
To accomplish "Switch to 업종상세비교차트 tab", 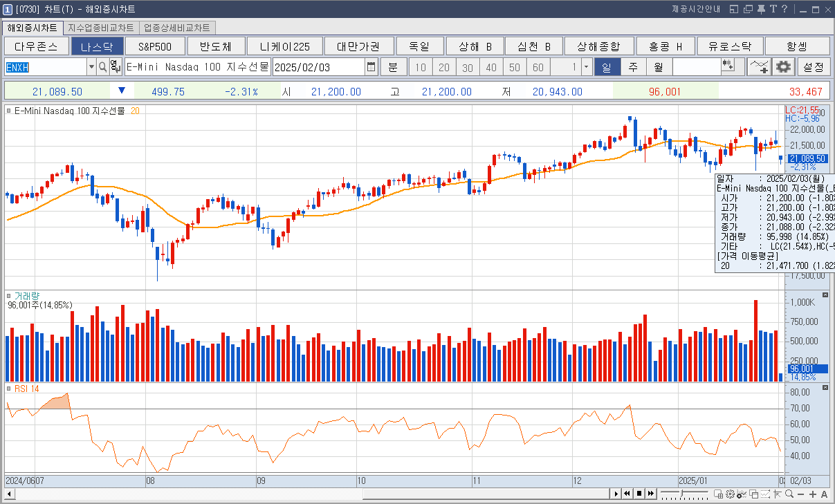I will point(177,28).
